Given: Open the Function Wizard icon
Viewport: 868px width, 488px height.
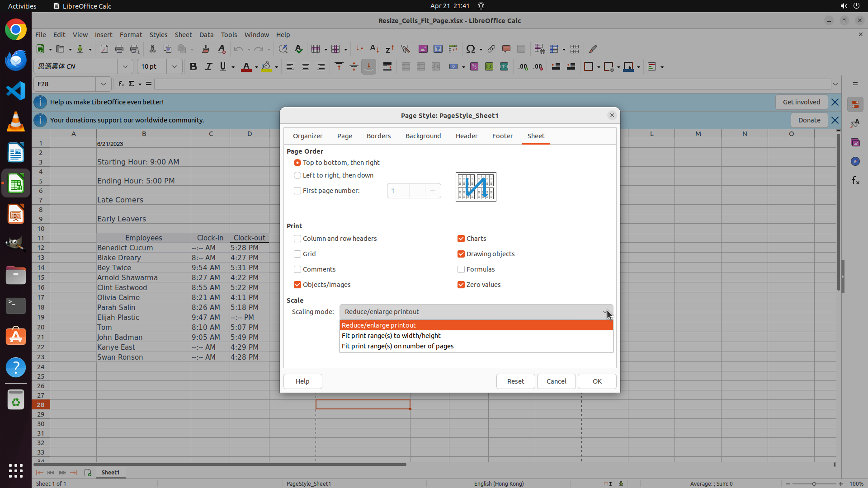Looking at the screenshot, I should tap(121, 84).
